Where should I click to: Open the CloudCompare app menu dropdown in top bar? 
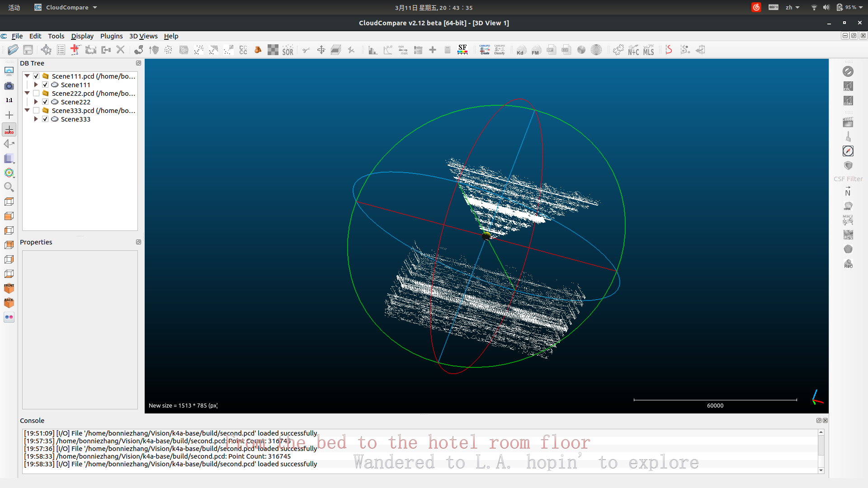(x=66, y=7)
